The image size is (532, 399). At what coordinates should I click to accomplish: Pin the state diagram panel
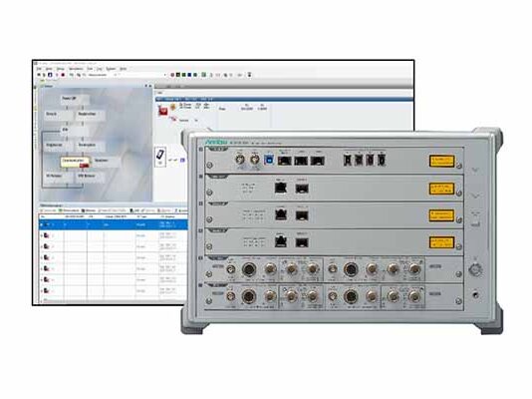(x=146, y=86)
